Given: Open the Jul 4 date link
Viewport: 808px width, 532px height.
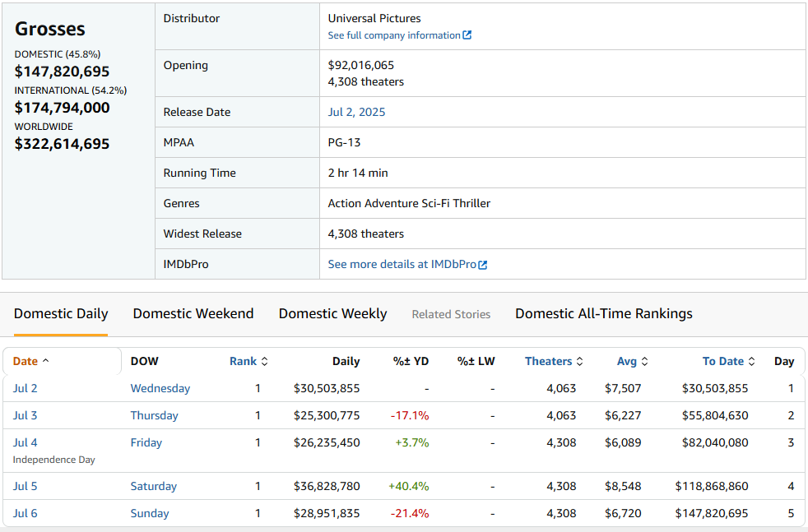Looking at the screenshot, I should point(26,442).
